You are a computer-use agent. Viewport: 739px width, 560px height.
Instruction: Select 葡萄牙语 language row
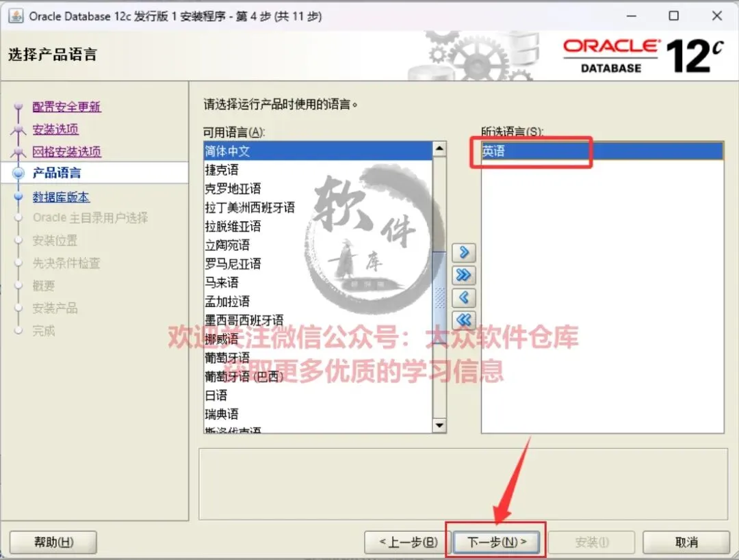318,358
